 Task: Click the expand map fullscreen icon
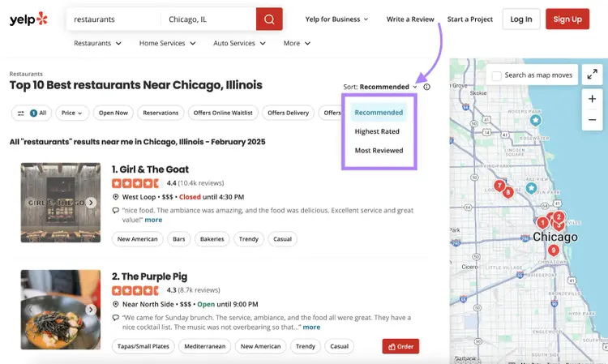click(592, 75)
